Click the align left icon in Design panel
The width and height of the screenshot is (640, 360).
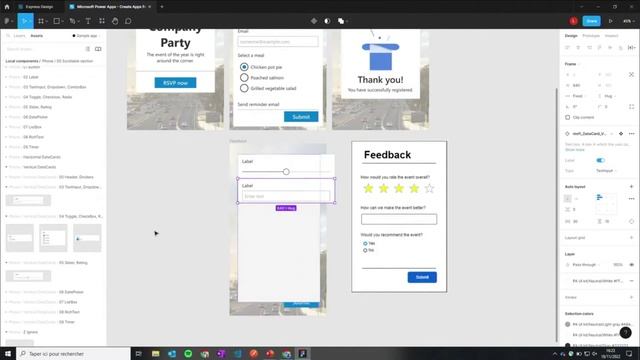tap(568, 47)
